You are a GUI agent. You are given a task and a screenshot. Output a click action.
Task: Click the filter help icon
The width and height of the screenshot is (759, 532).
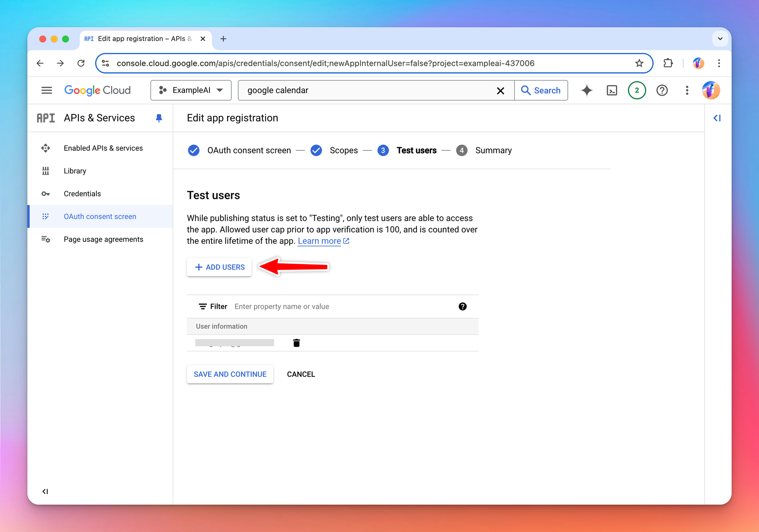click(462, 306)
